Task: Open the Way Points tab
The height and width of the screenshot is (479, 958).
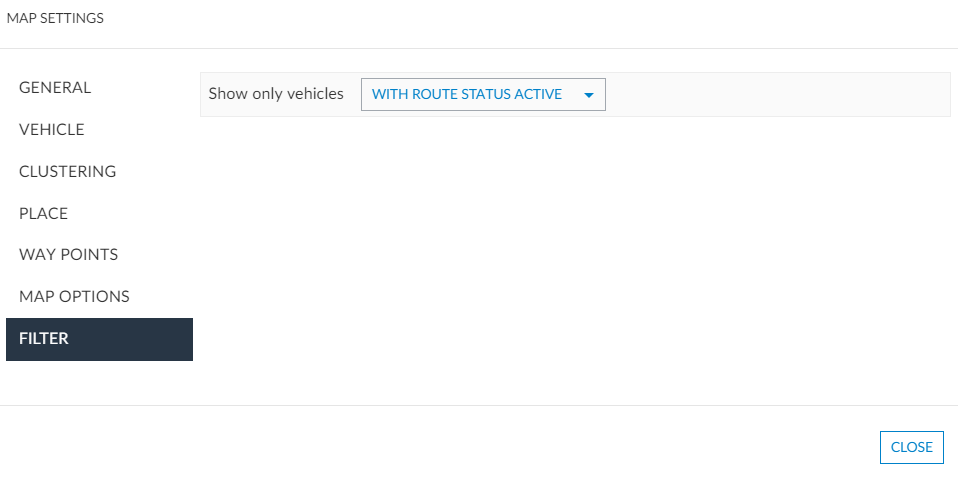Action: pyautogui.click(x=68, y=255)
